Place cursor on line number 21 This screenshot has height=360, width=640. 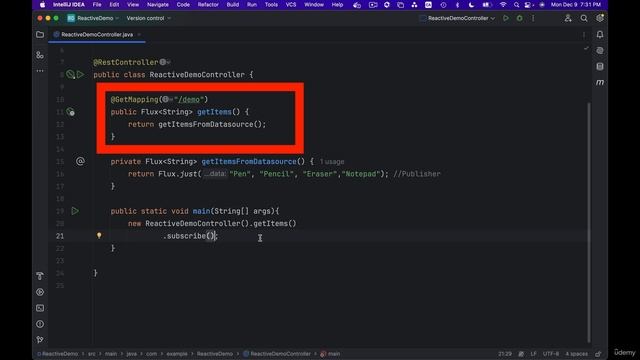[60, 236]
